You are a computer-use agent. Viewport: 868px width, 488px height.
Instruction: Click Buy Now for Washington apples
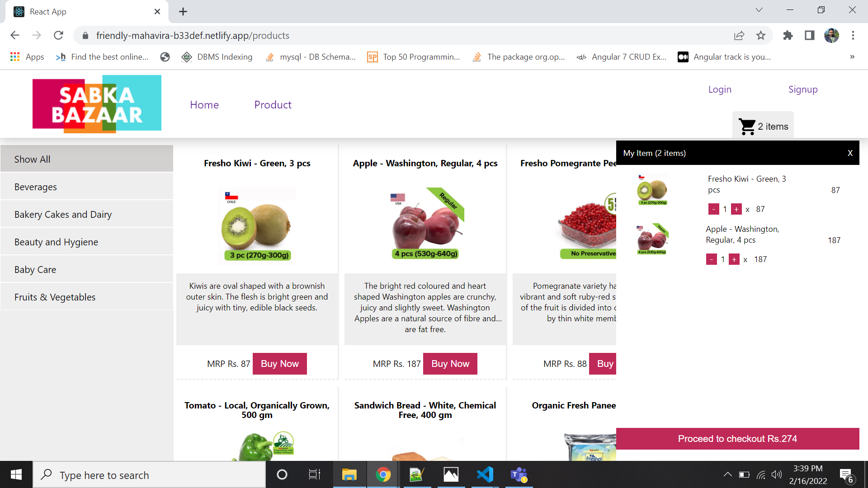[450, 363]
